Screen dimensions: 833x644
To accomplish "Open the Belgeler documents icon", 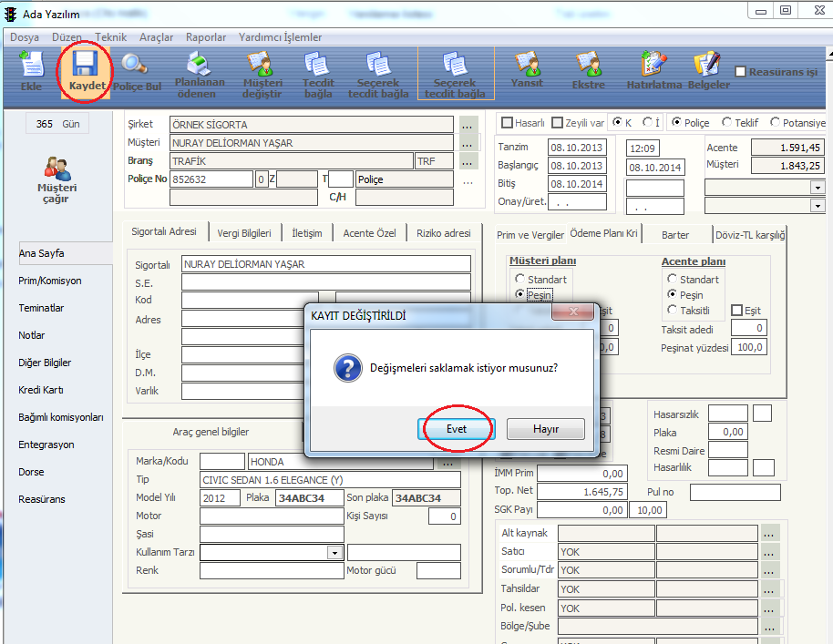I will coord(708,65).
